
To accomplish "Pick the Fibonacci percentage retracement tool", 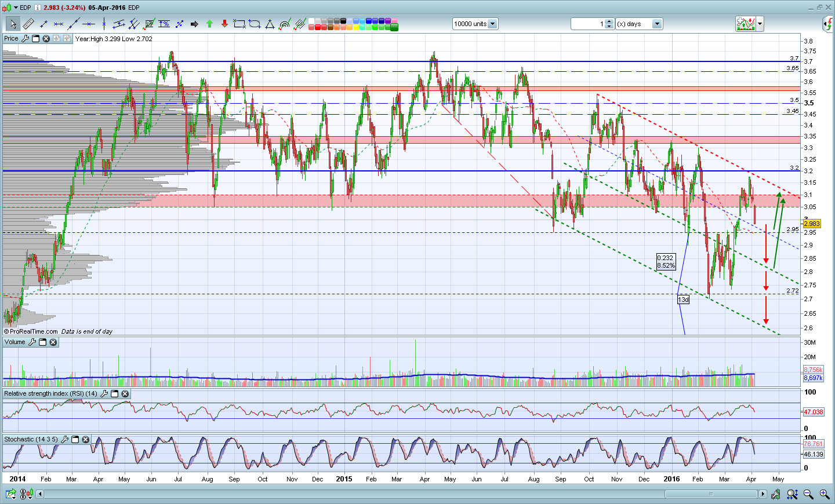I will [164, 24].
